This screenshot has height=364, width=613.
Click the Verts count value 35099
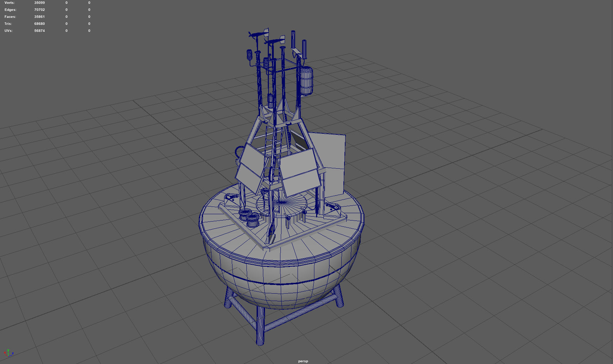click(x=40, y=3)
